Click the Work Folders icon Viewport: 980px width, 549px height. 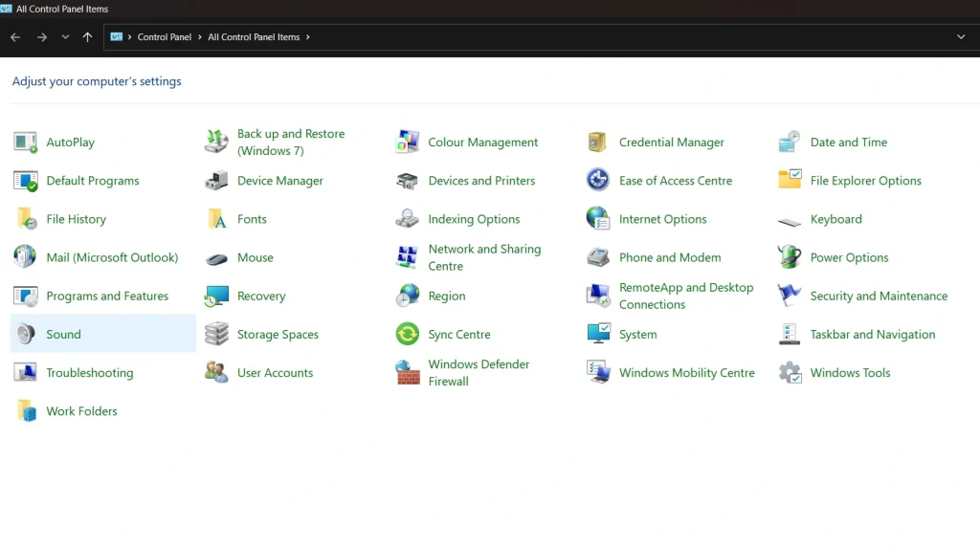26,411
